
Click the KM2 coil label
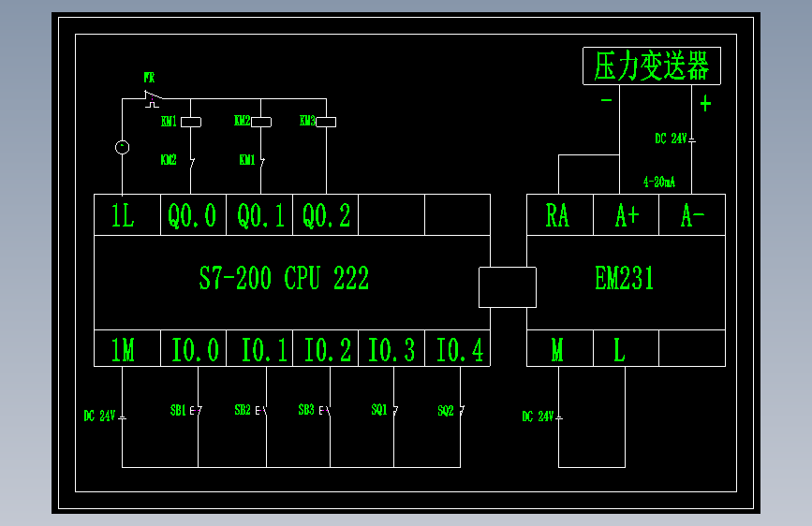pos(243,121)
